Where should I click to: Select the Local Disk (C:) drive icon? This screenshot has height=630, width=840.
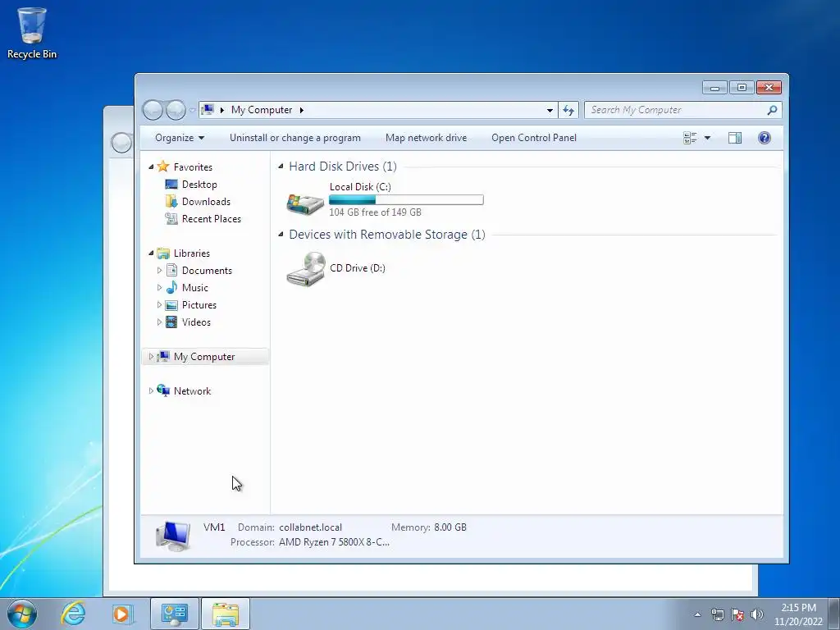click(x=305, y=203)
